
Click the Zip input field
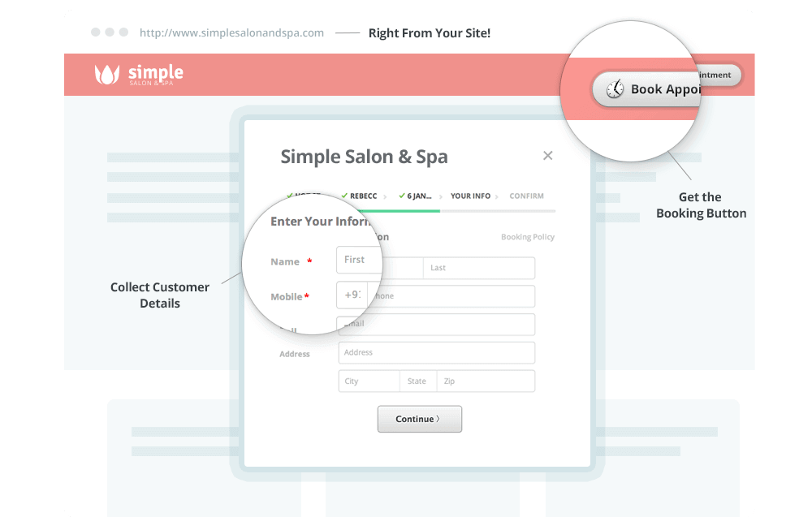point(486,381)
